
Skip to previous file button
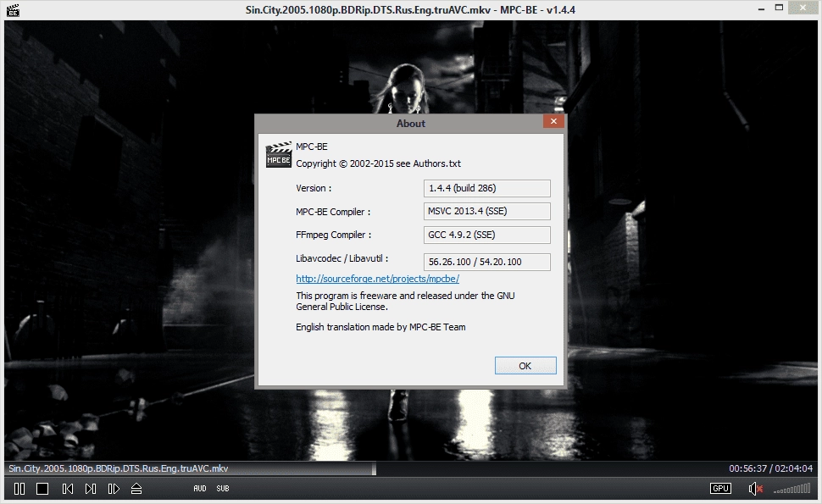(x=68, y=489)
